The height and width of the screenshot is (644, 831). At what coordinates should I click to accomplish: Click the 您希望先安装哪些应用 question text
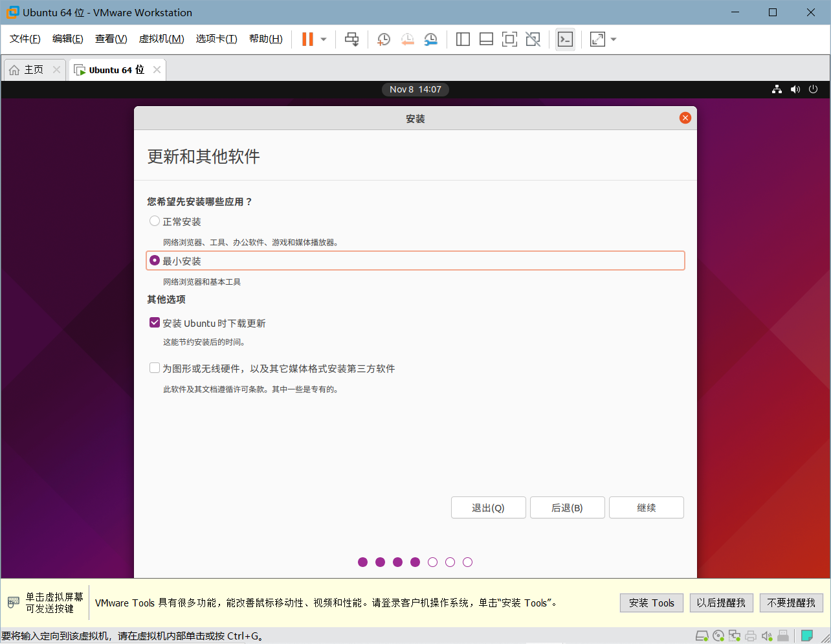[200, 202]
